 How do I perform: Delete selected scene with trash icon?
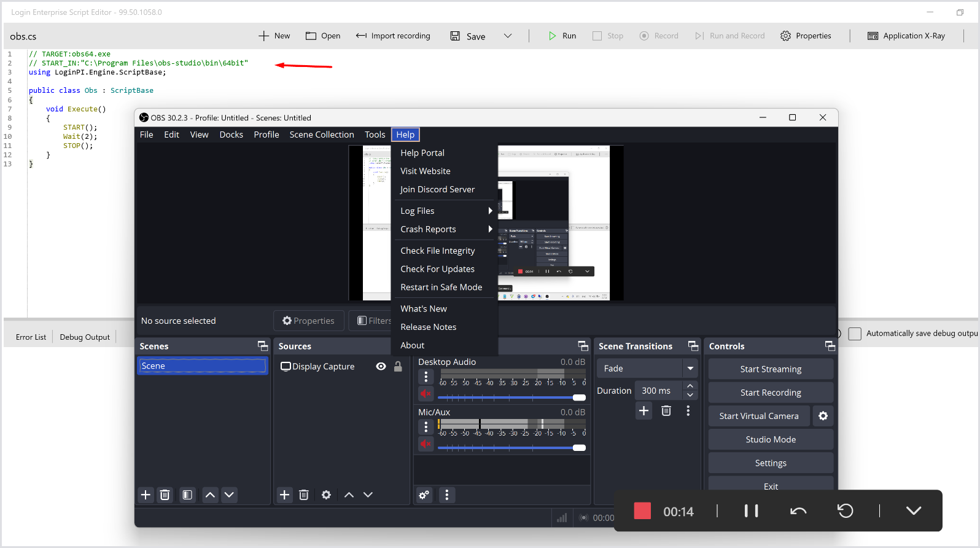pos(165,495)
